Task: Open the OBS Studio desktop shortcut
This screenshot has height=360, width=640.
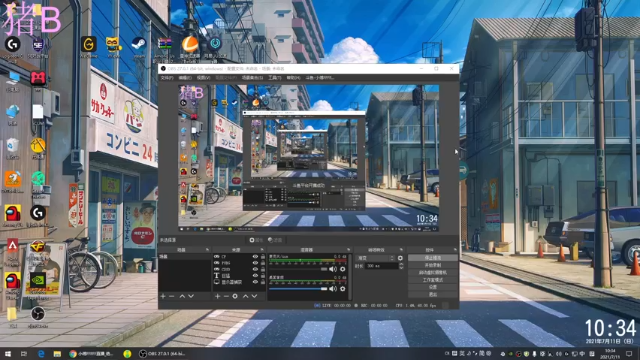Action: tap(38, 316)
